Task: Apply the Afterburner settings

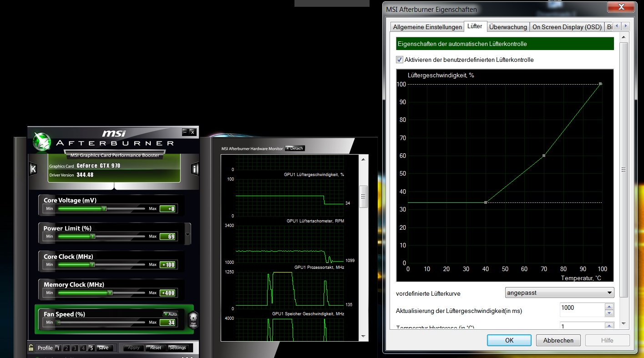Action: click(x=134, y=348)
